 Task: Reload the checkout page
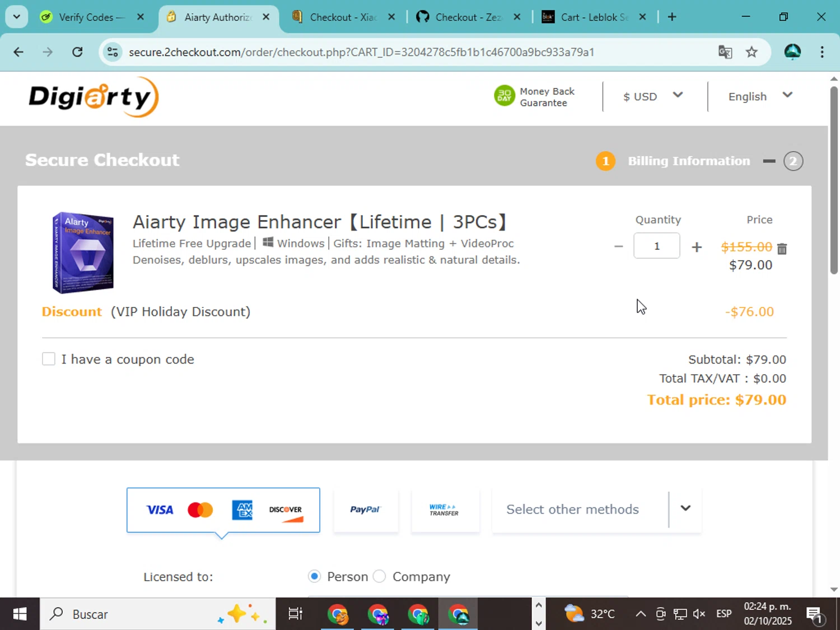click(77, 52)
